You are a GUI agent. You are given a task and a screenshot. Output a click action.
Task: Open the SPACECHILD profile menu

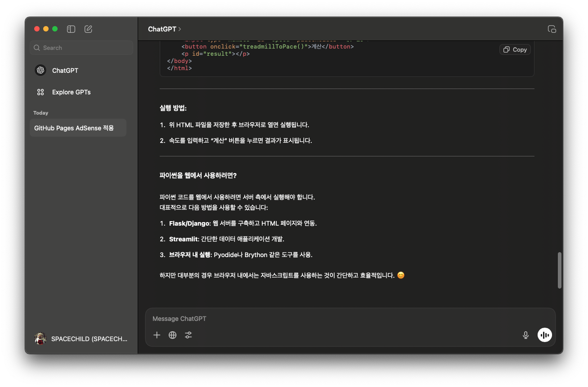point(81,339)
